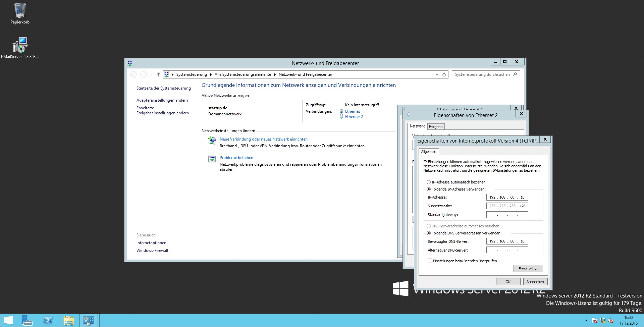Screen dimensions: 644x327
Task: Select Folgende DNS-Serveradressen verwenden
Action: [464, 233]
